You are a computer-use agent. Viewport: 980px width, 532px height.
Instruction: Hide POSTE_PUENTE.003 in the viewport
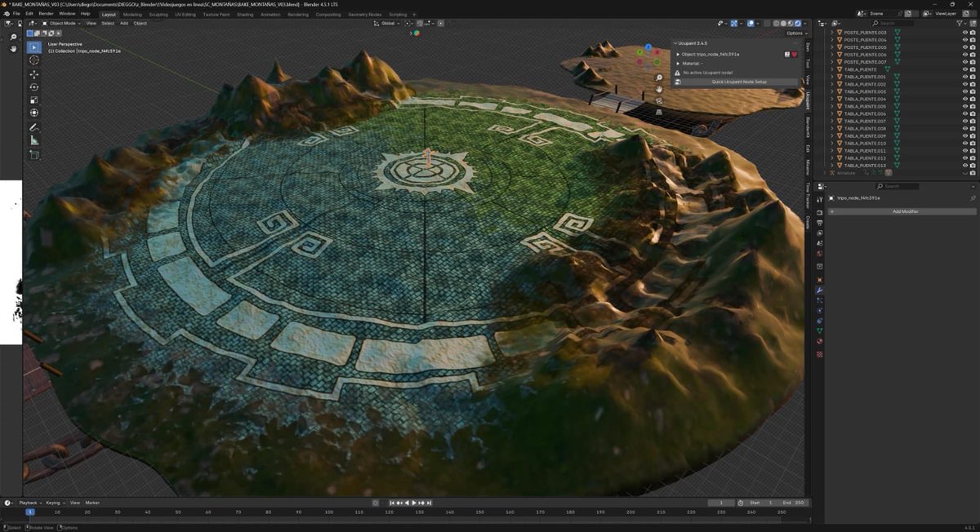pos(965,32)
